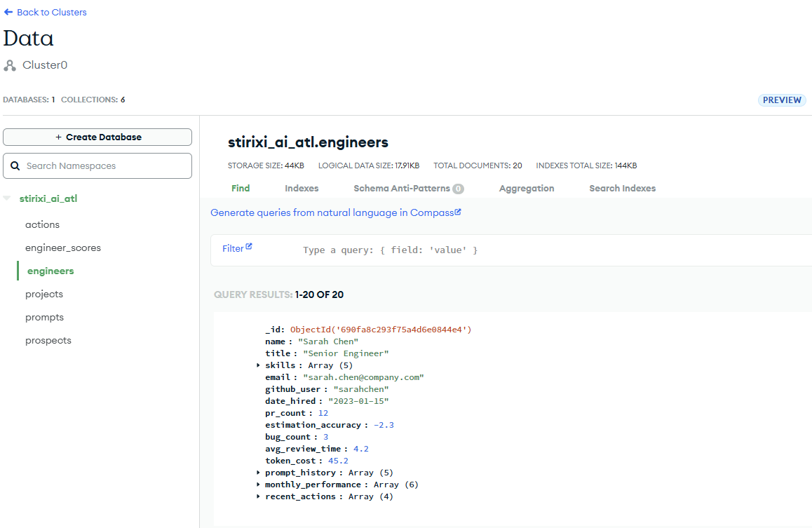Viewport: 812px width, 528px height.
Task: Click the Query Results 1-20 of 20 label
Action: tap(278, 295)
